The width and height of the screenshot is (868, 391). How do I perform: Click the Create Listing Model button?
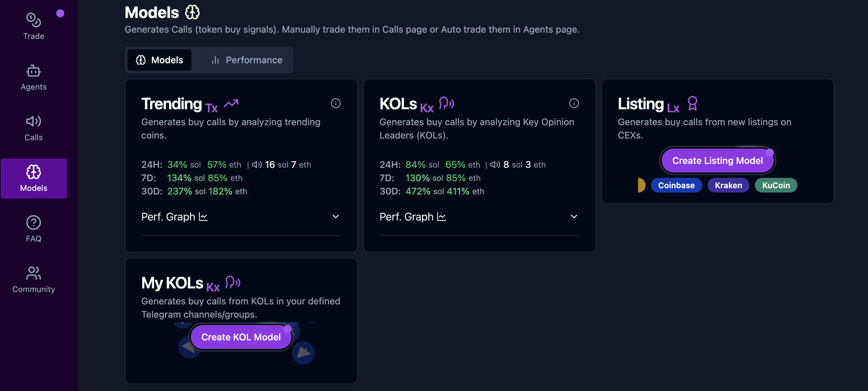(717, 161)
